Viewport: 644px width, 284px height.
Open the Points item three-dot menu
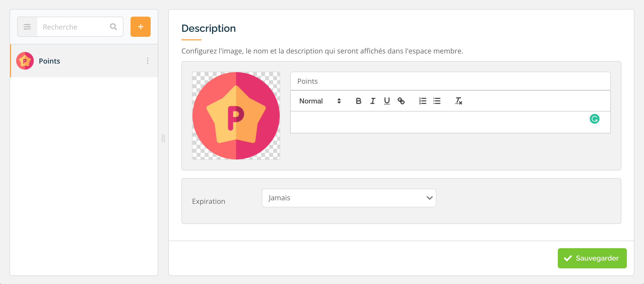[148, 61]
